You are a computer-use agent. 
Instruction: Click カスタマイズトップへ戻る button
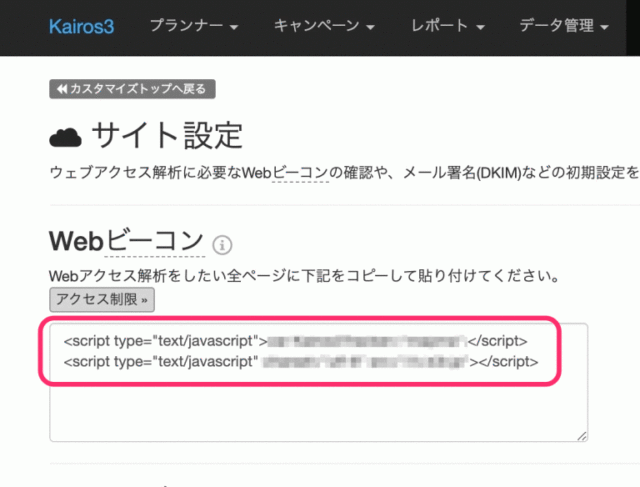[x=132, y=89]
